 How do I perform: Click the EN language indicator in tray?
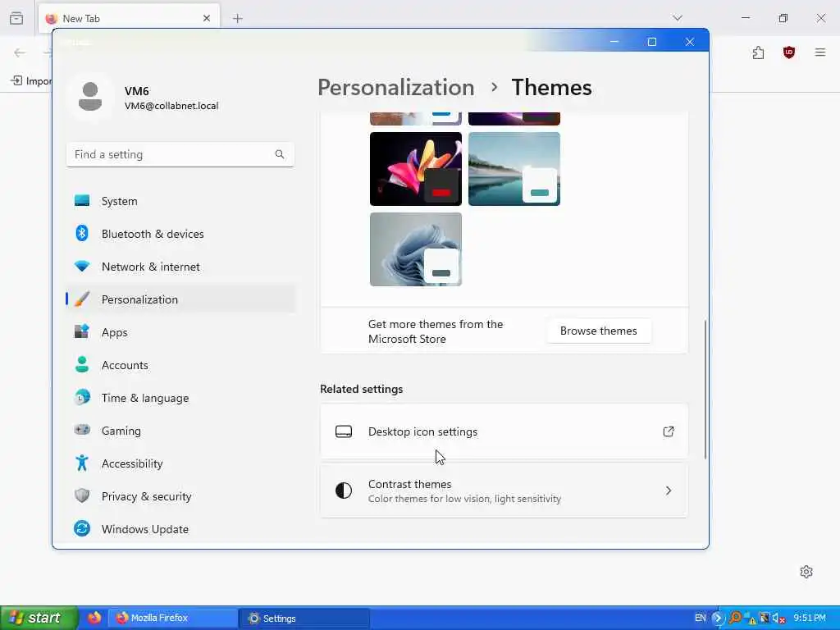click(701, 618)
